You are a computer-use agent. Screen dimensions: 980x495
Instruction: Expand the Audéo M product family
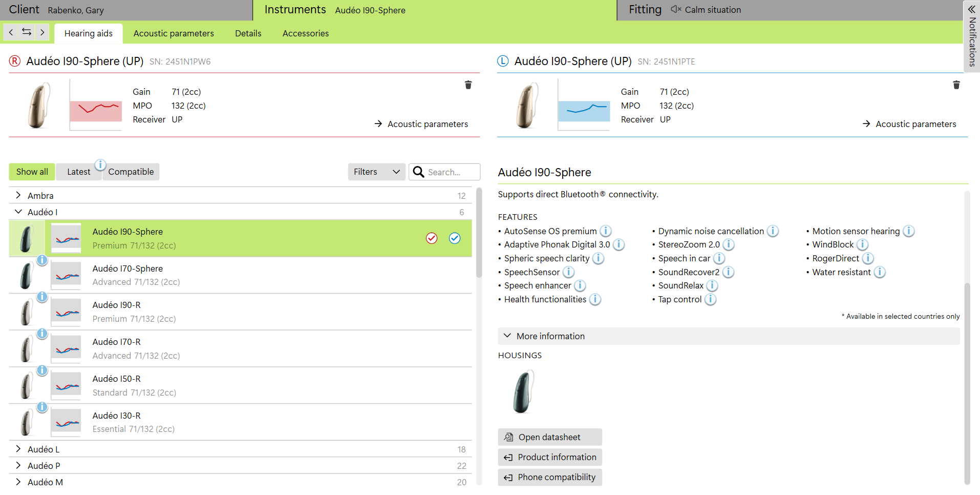click(18, 482)
